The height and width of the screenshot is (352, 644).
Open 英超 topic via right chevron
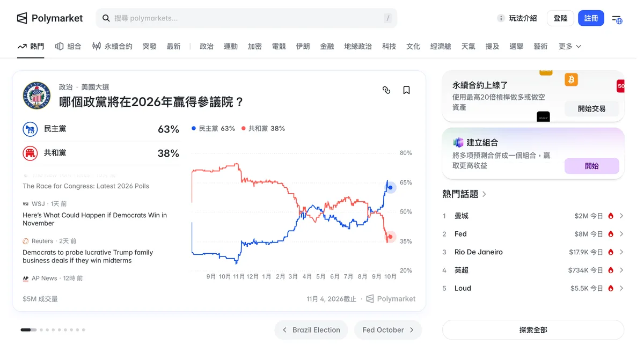point(621,270)
